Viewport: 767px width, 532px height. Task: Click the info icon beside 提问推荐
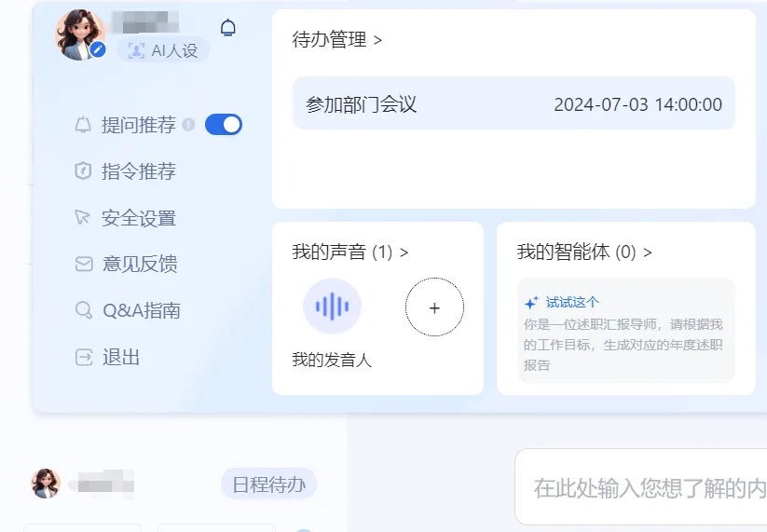coord(189,125)
